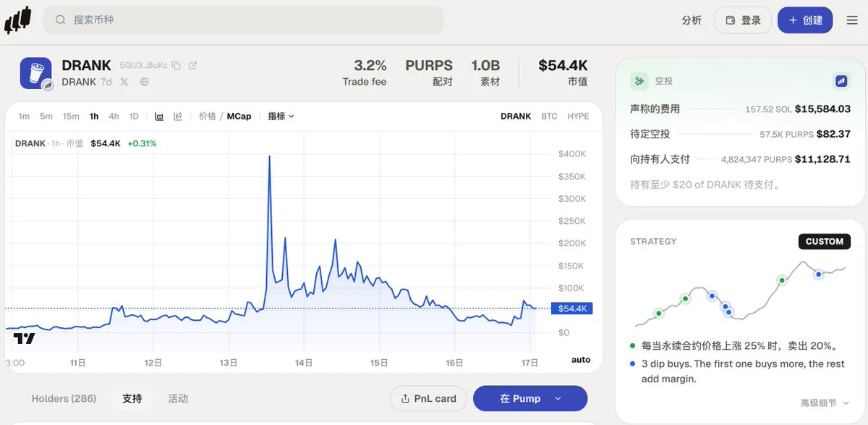Select the 15m timeframe
The width and height of the screenshot is (868, 425).
tap(71, 116)
